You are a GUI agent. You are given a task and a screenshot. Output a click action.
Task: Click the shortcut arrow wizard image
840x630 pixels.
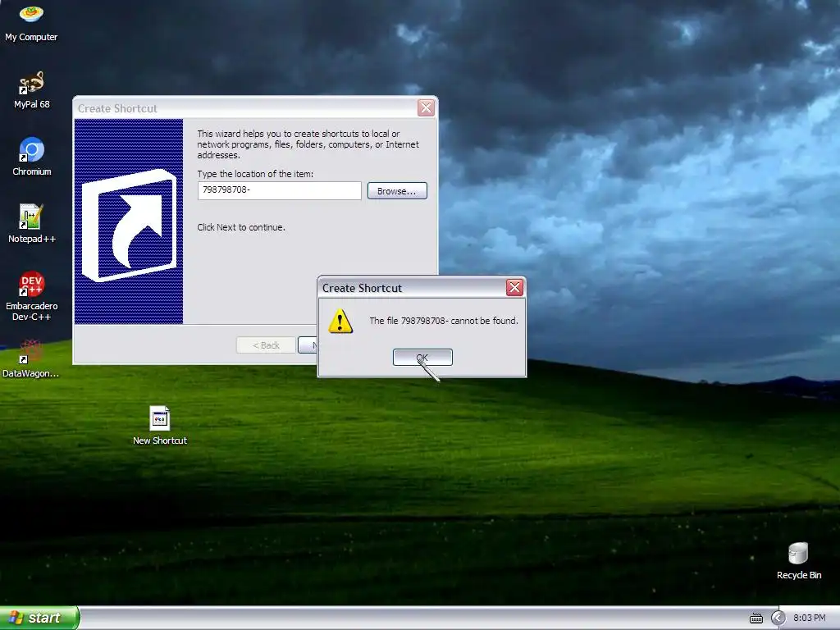click(129, 221)
